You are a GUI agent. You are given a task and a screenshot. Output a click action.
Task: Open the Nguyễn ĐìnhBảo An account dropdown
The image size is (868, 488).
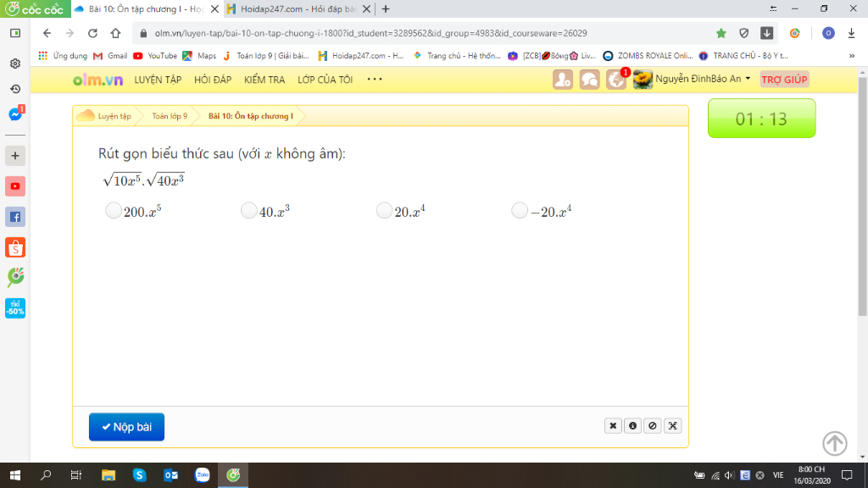(693, 79)
